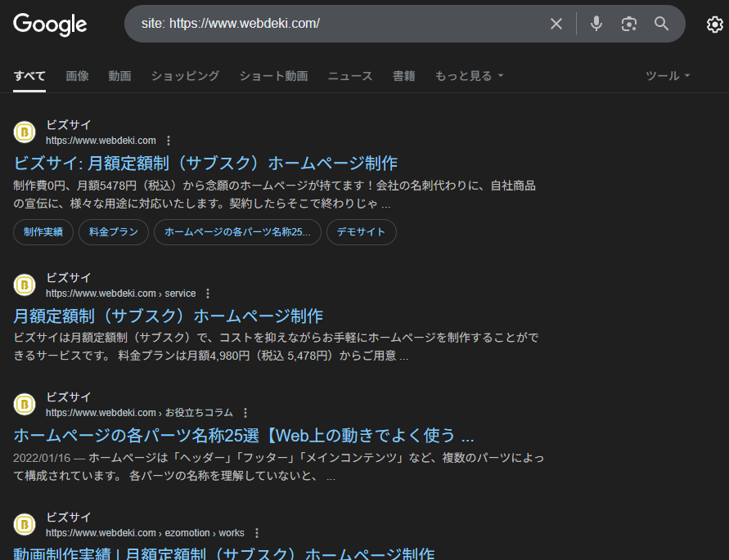This screenshot has width=729, height=560.
Task: Open the result ビズサイ: 月額定額制（サブスク）ホームページ制作
Action: click(205, 164)
